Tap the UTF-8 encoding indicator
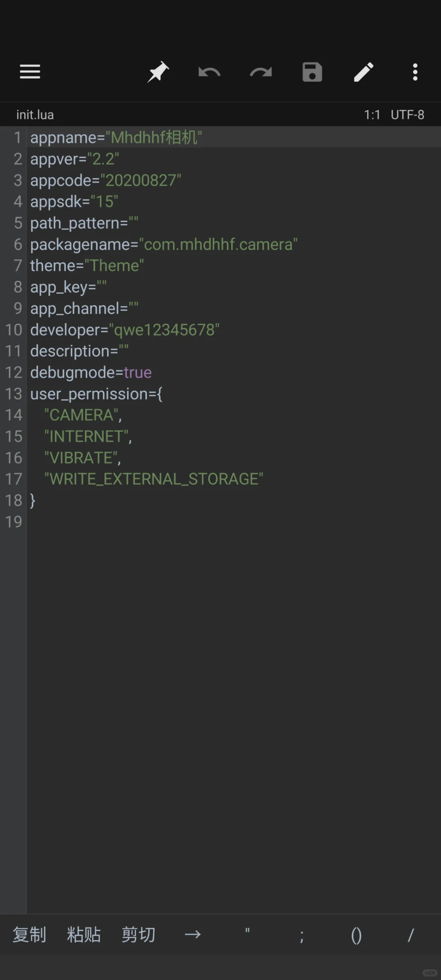 pyautogui.click(x=407, y=115)
